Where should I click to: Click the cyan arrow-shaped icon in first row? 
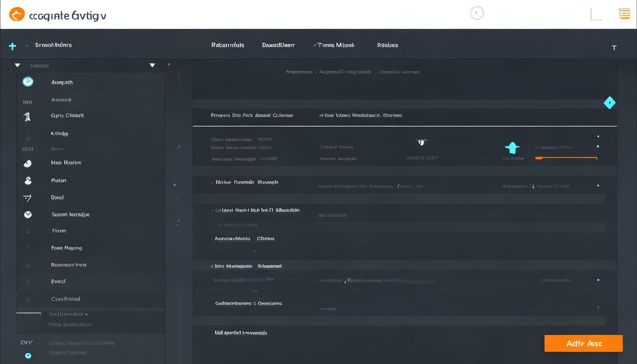512,148
